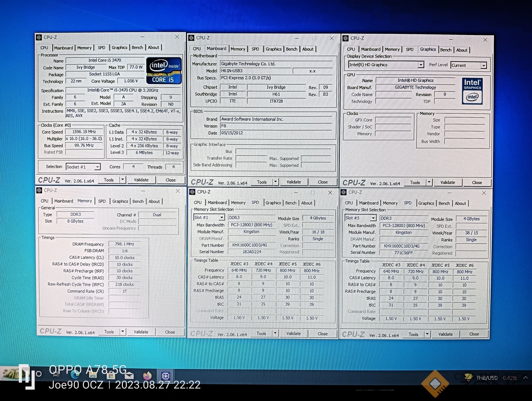Open the Mail app from the taskbar
Viewport: 532px width, 401px height.
pos(129,375)
